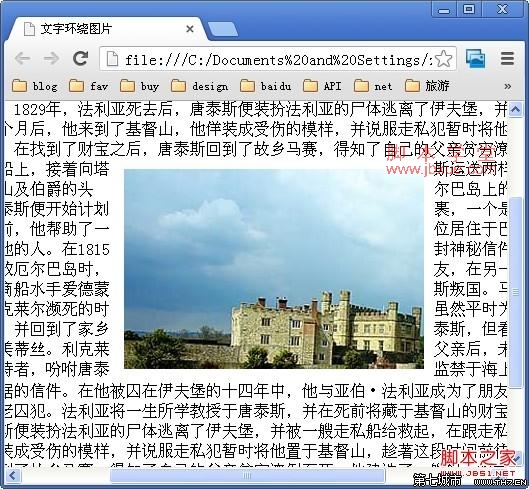This screenshot has height=489, width=529.
Task: Open the image extension icon beside the address bar
Action: 476,58
